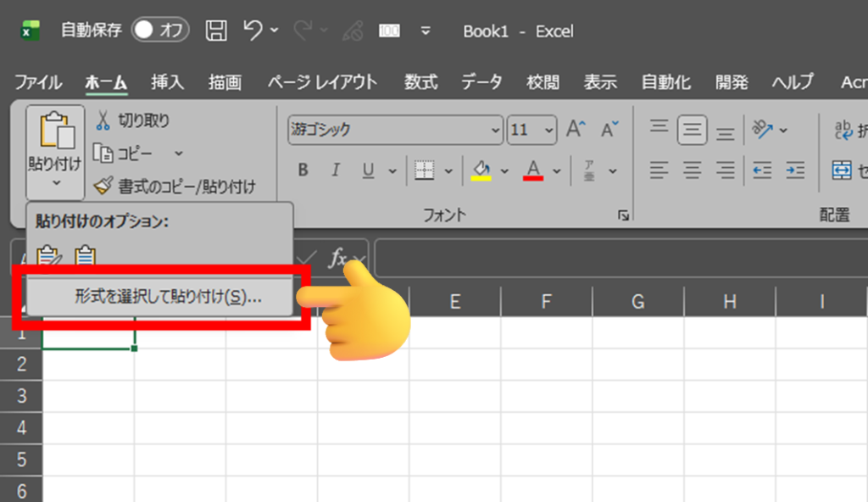
Task: Switch to the 数式 tab
Action: tap(420, 82)
